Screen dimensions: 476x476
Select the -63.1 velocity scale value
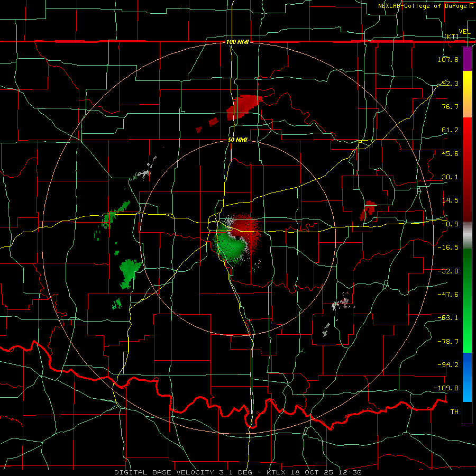448,318
